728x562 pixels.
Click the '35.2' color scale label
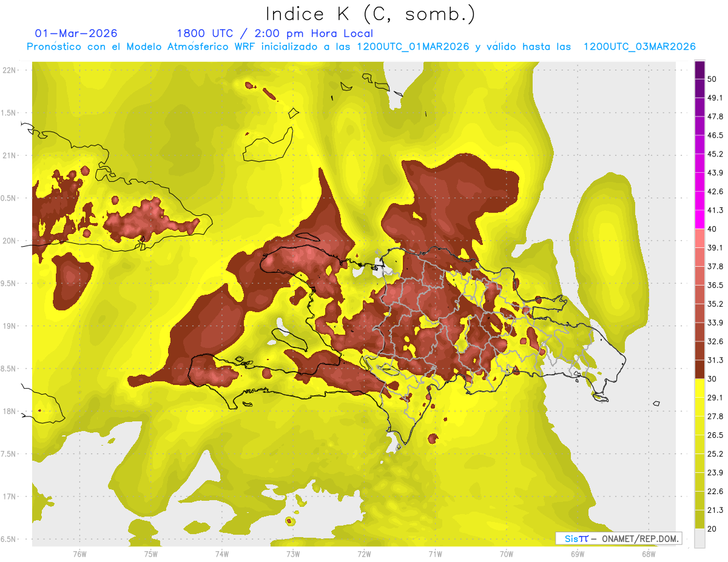[x=715, y=304]
